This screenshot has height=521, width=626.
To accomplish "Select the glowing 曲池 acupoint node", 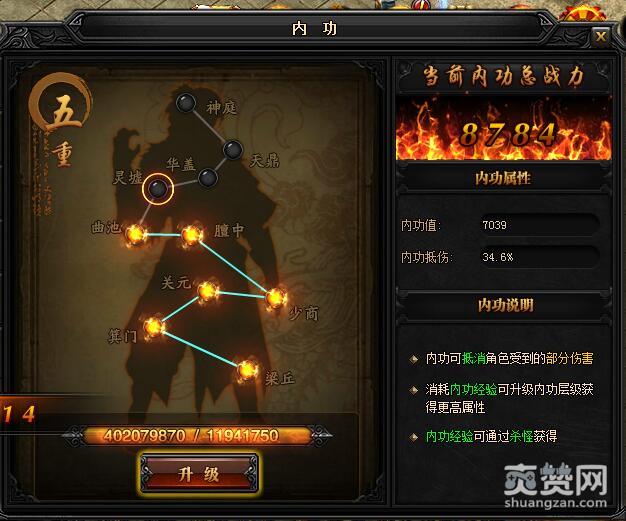I will (x=136, y=234).
